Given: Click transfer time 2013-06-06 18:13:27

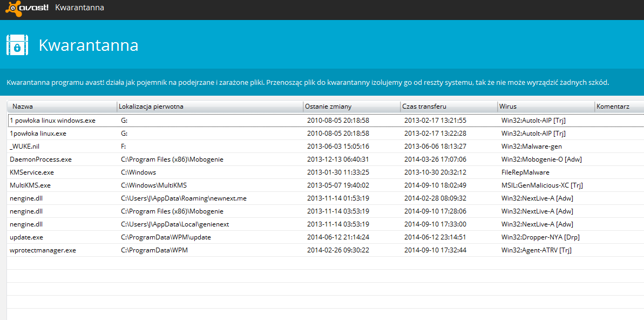Looking at the screenshot, I should 435,146.
